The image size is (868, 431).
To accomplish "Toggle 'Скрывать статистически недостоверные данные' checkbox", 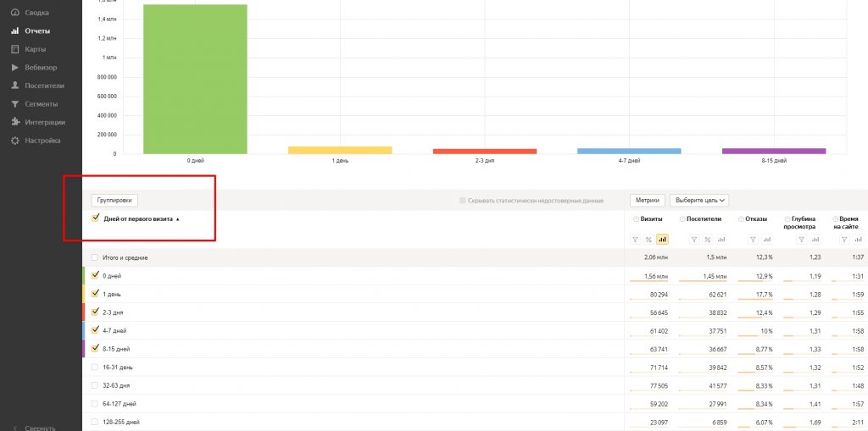I will click(462, 201).
